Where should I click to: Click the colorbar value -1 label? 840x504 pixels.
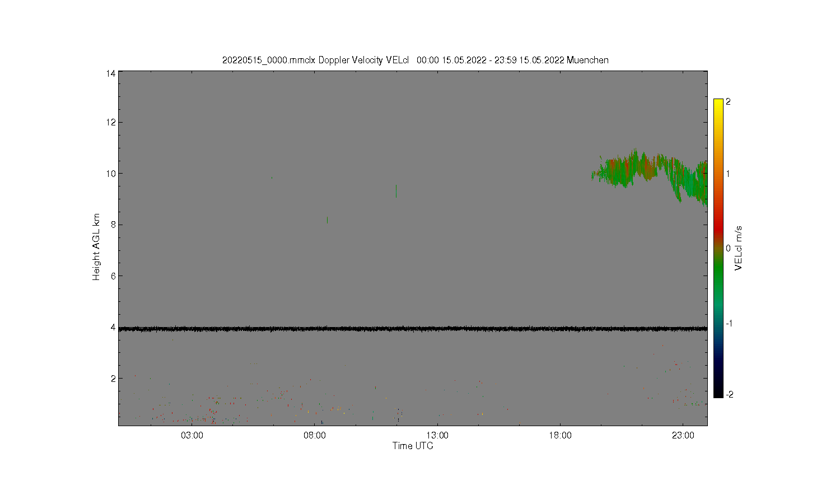click(x=728, y=324)
